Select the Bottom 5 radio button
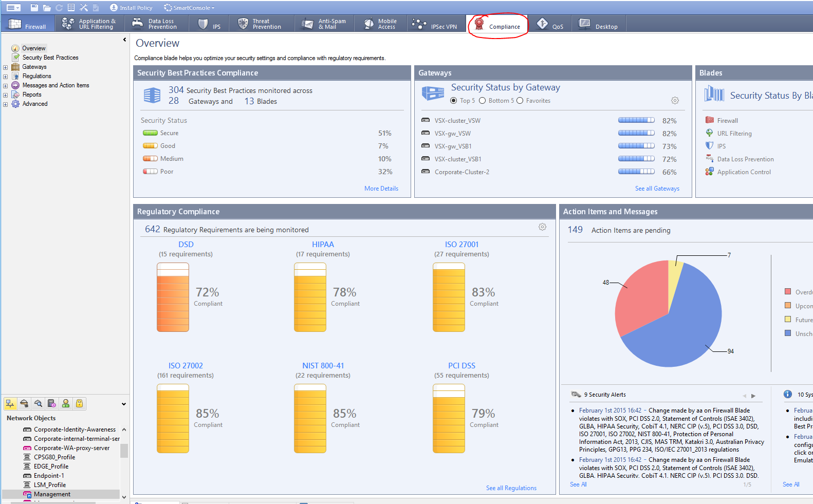Viewport: 813px width, 504px height. coord(482,101)
